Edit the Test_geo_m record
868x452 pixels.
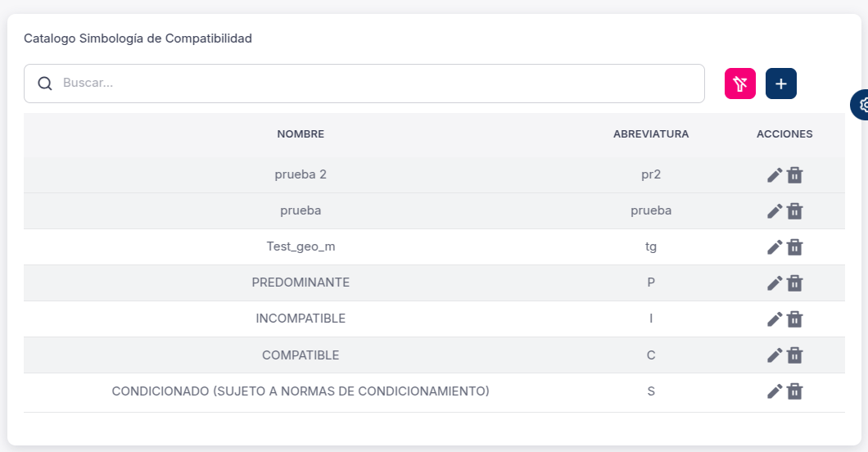pyautogui.click(x=775, y=247)
